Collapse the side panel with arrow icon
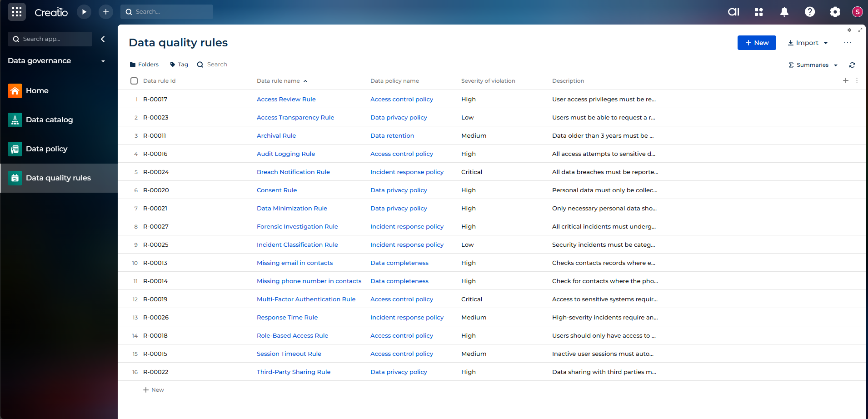Screen dimensions: 868x419 (103, 39)
